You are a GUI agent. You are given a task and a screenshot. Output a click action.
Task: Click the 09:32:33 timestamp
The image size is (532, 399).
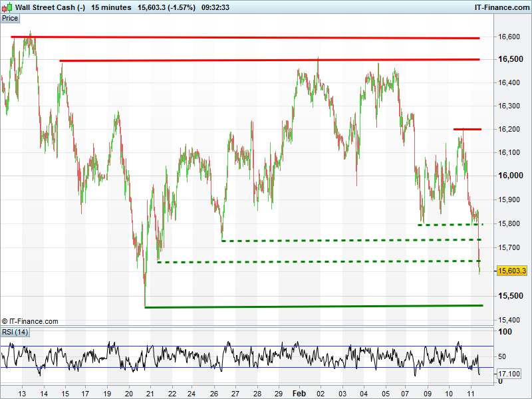(x=215, y=7)
